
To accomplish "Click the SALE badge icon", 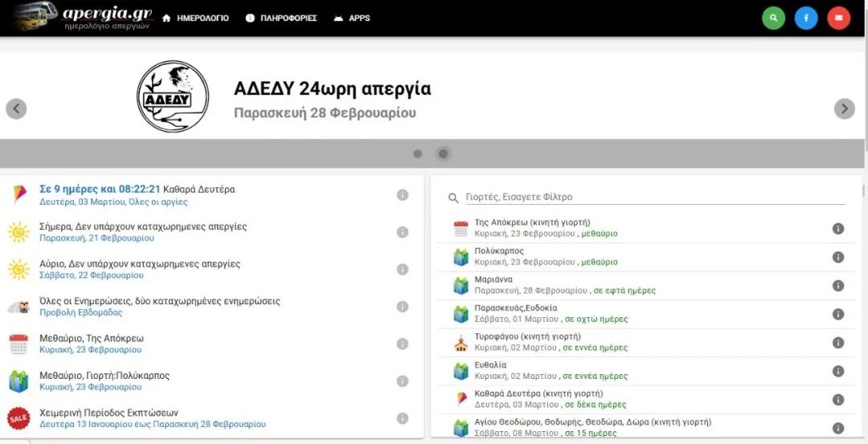I will (x=18, y=418).
